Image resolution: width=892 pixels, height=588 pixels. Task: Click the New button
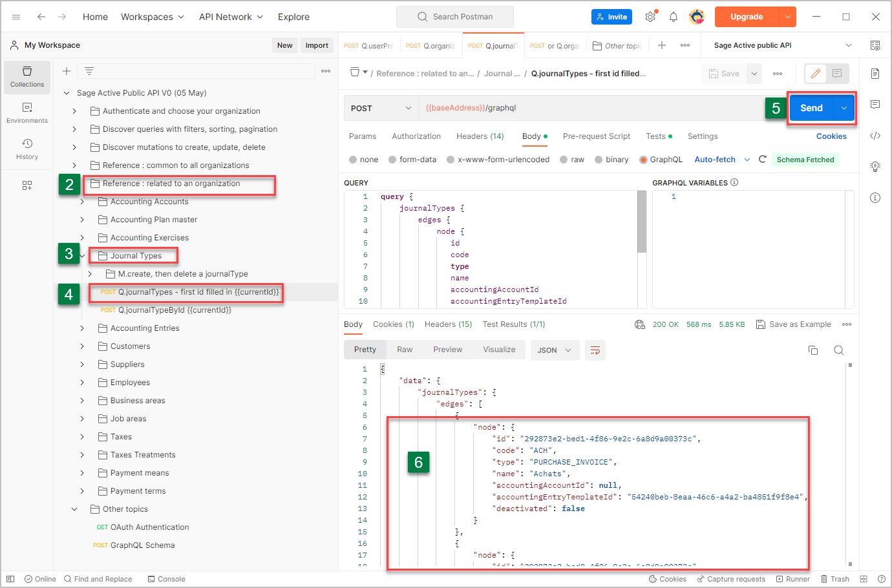[x=284, y=45]
